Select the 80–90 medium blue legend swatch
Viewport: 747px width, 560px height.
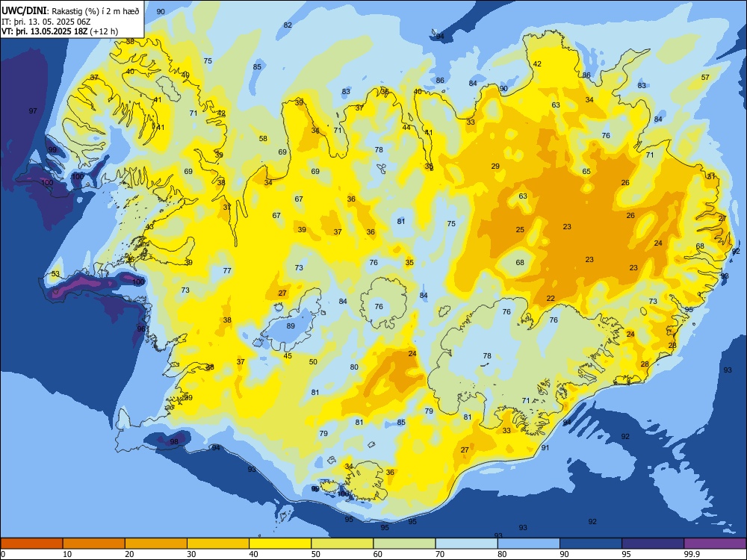(529, 544)
